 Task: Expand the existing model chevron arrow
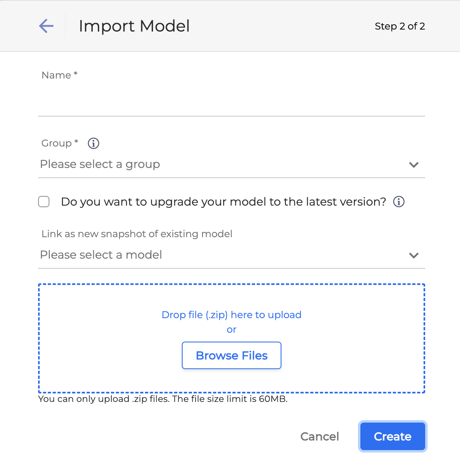pos(413,255)
